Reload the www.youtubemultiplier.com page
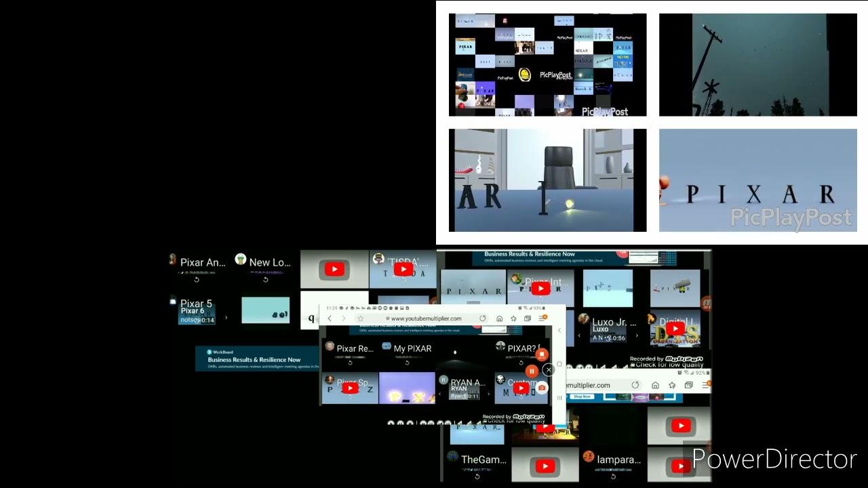 pyautogui.click(x=482, y=319)
